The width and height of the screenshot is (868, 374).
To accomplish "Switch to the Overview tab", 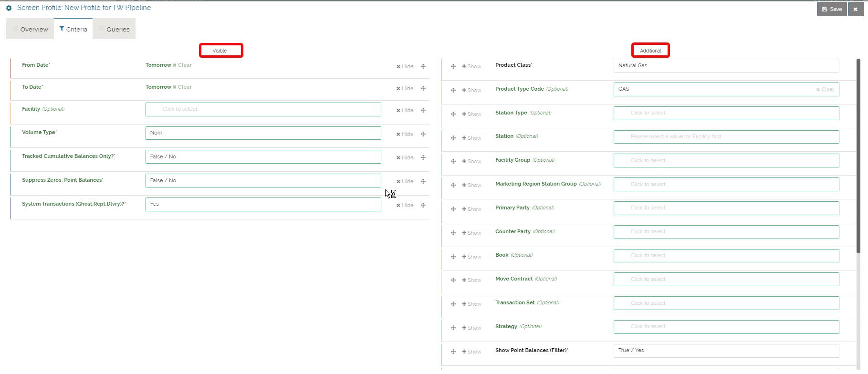I will [x=30, y=29].
